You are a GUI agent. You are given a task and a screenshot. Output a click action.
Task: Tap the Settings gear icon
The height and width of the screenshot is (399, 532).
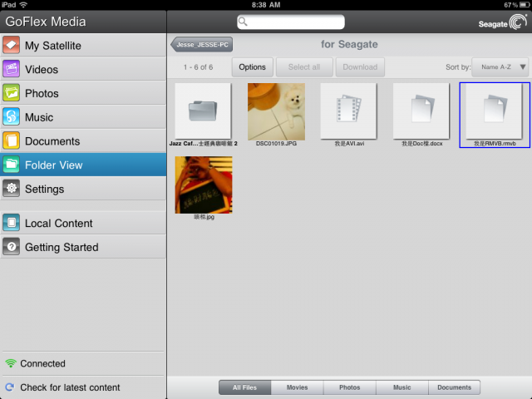click(x=11, y=189)
